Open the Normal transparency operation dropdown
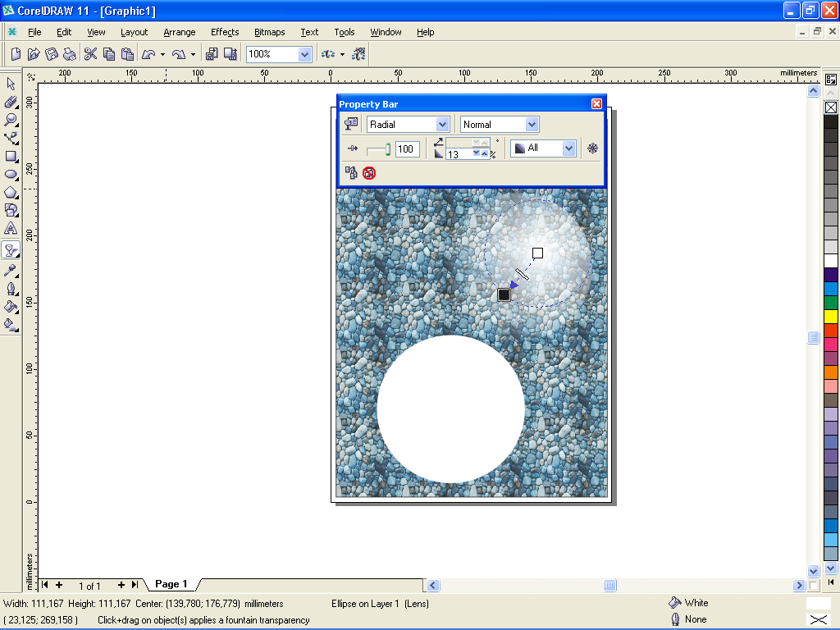 (532, 125)
